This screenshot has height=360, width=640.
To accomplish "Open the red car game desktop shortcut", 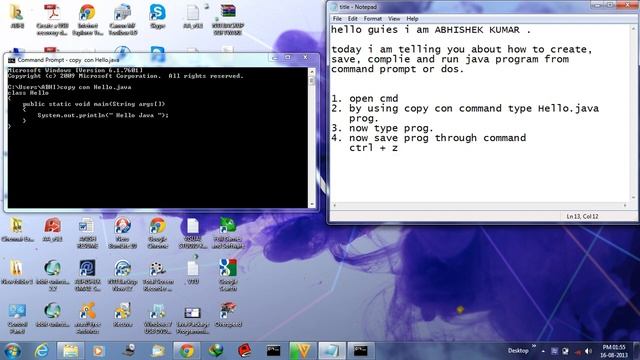I will pos(228,315).
